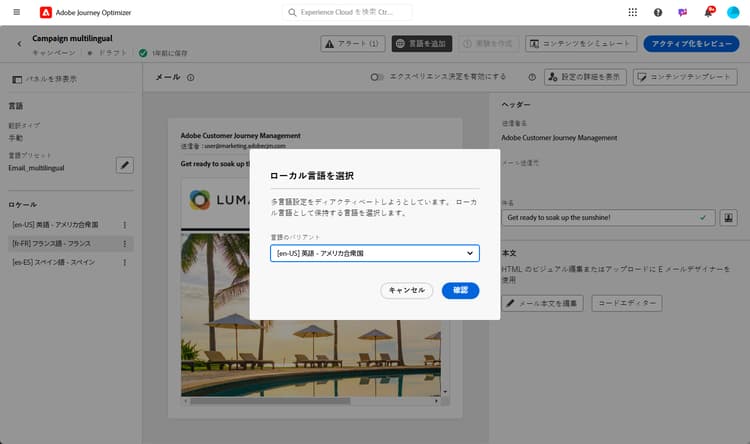Click the search magnifier icon
Viewport: 750px width, 444px height.
[x=292, y=12]
